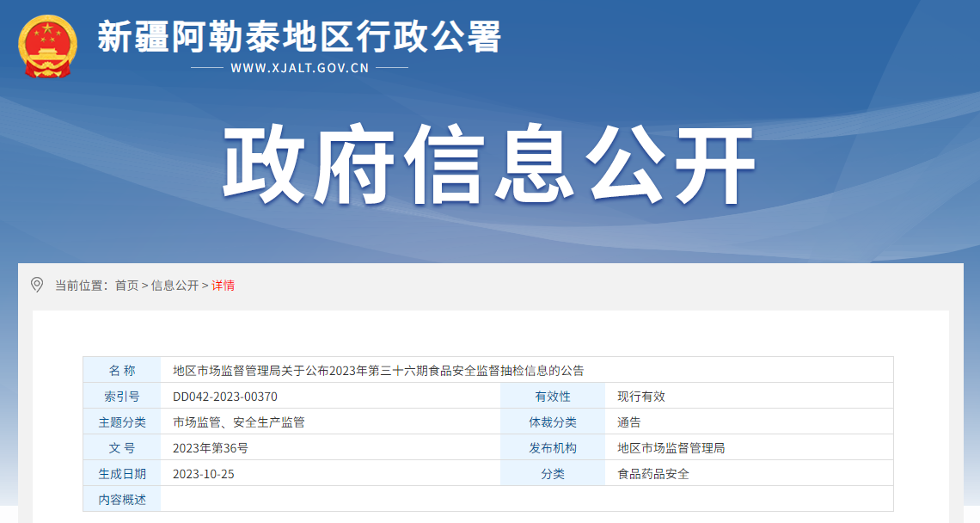Click the 通告 genre value
This screenshot has height=523, width=980.
tap(629, 422)
